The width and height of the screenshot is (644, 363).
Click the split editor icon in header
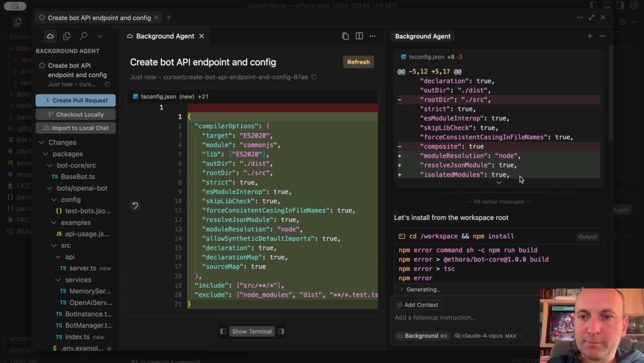point(359,36)
